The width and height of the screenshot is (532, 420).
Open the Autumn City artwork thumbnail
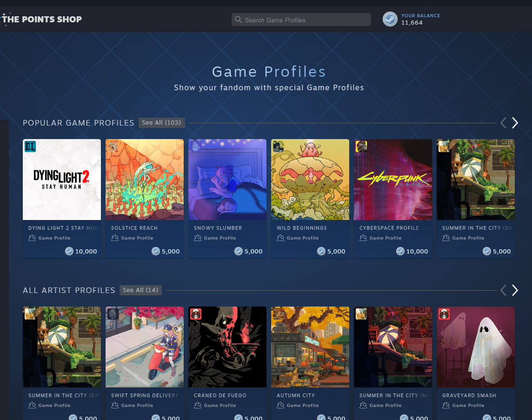310,347
